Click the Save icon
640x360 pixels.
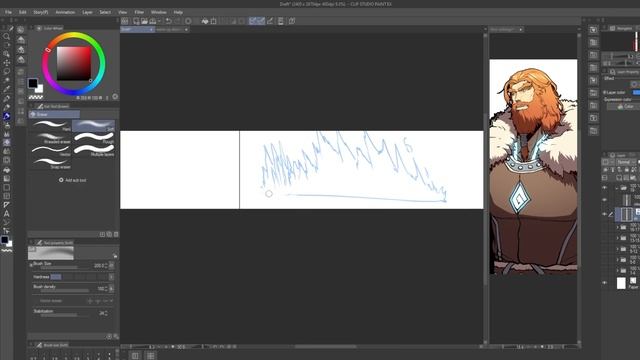[153, 21]
